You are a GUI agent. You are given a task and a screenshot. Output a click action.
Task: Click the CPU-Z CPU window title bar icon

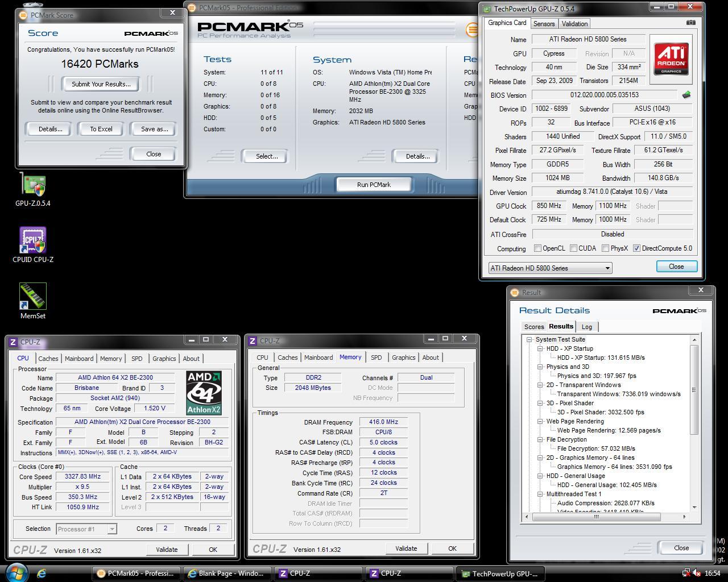13,342
